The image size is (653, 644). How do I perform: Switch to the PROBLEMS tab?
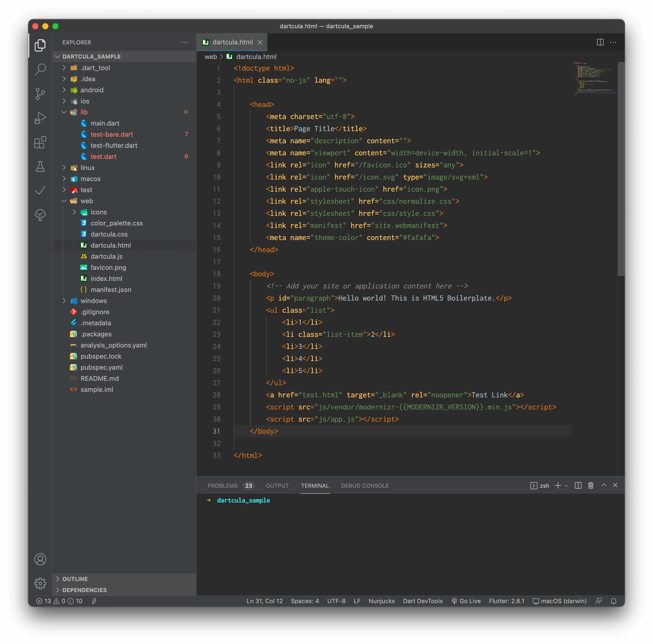[222, 486]
